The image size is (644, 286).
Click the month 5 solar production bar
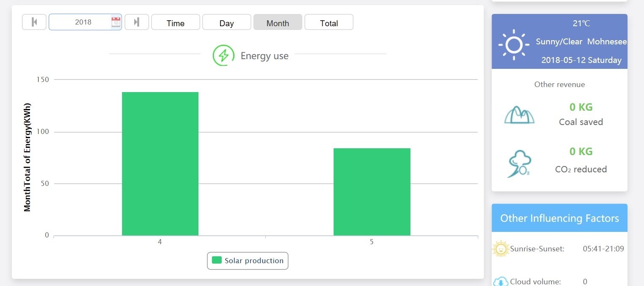372,192
